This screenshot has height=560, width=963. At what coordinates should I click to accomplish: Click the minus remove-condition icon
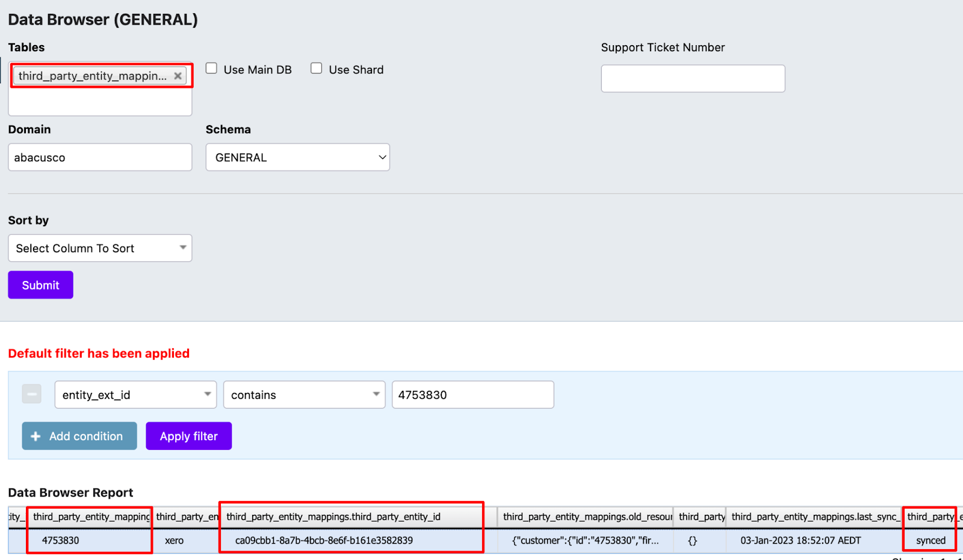(x=32, y=395)
